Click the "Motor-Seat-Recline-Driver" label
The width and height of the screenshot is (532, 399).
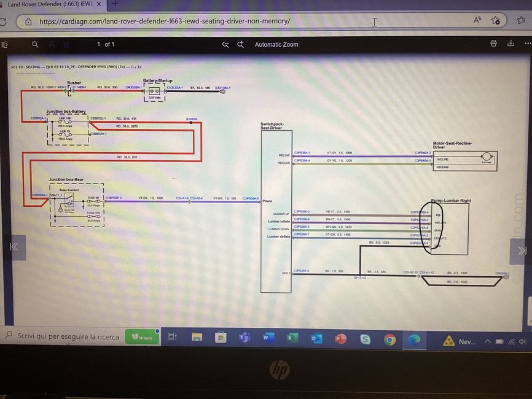tap(452, 145)
